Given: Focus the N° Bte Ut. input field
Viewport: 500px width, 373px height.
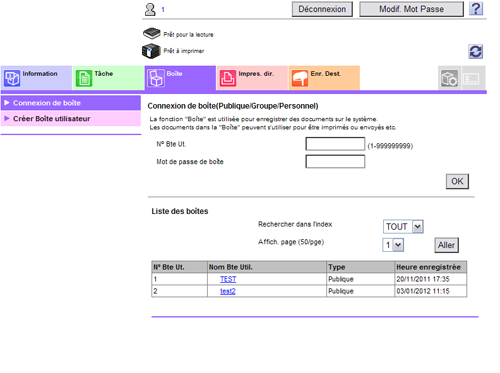Looking at the screenshot, I should coord(335,144).
